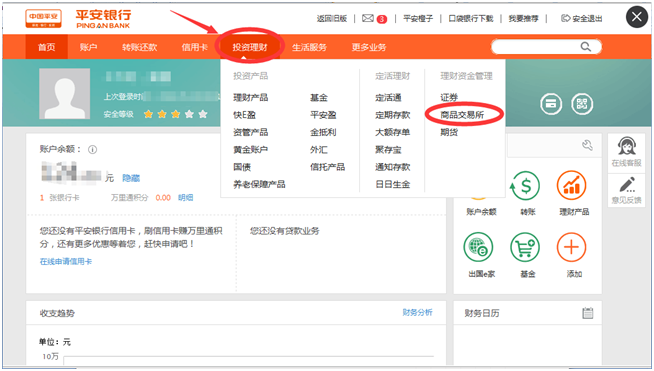Select 信托产品 menu entry
The height and width of the screenshot is (371, 654).
(327, 167)
